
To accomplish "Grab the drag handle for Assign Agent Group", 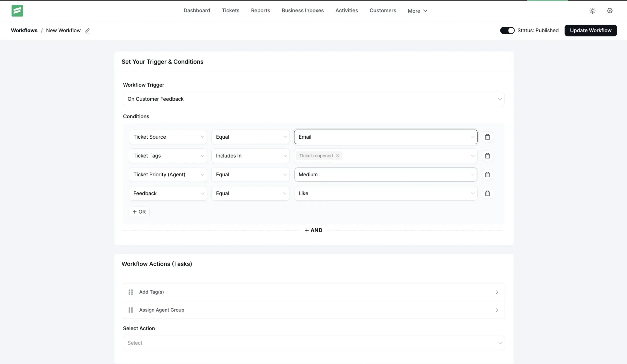I will pyautogui.click(x=131, y=310).
